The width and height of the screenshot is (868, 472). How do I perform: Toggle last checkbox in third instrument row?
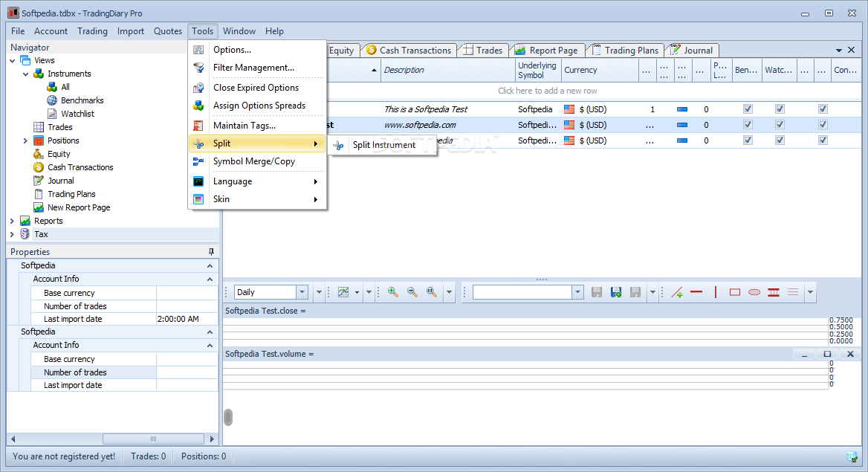click(x=823, y=140)
